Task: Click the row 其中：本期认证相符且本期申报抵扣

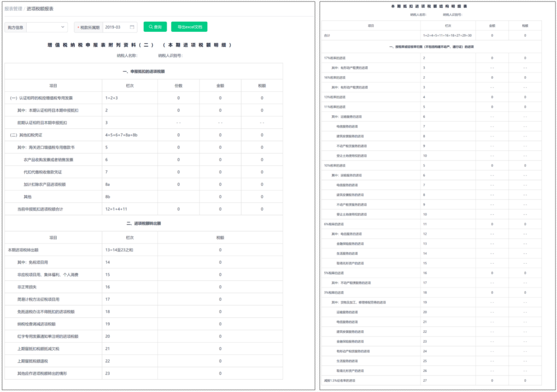Action: (143, 110)
